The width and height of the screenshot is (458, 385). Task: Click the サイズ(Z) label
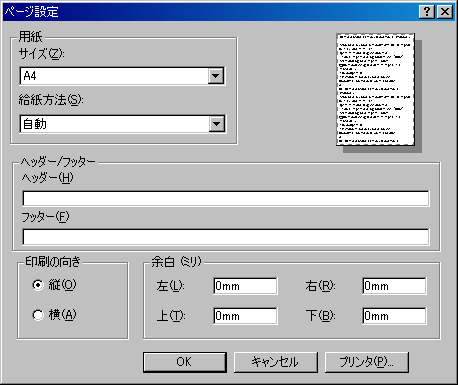pos(41,53)
